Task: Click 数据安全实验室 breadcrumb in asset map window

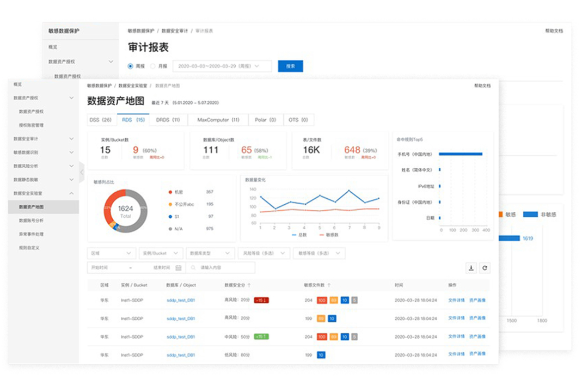Action: click(x=133, y=86)
